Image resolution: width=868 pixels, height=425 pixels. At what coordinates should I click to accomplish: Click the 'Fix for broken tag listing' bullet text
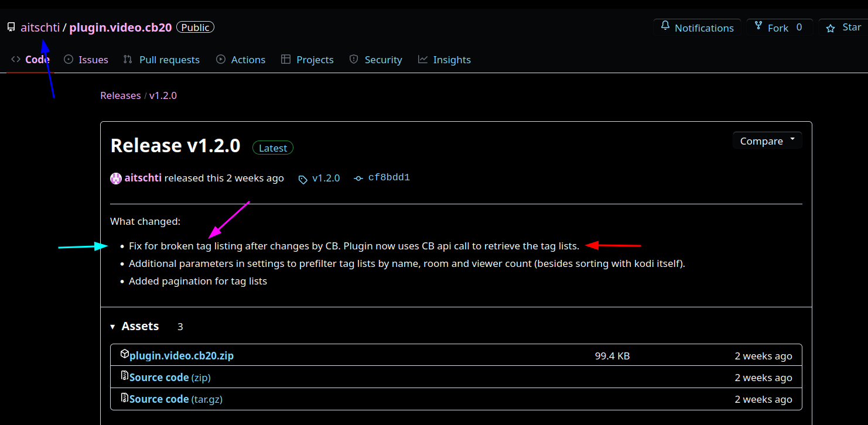pyautogui.click(x=354, y=246)
